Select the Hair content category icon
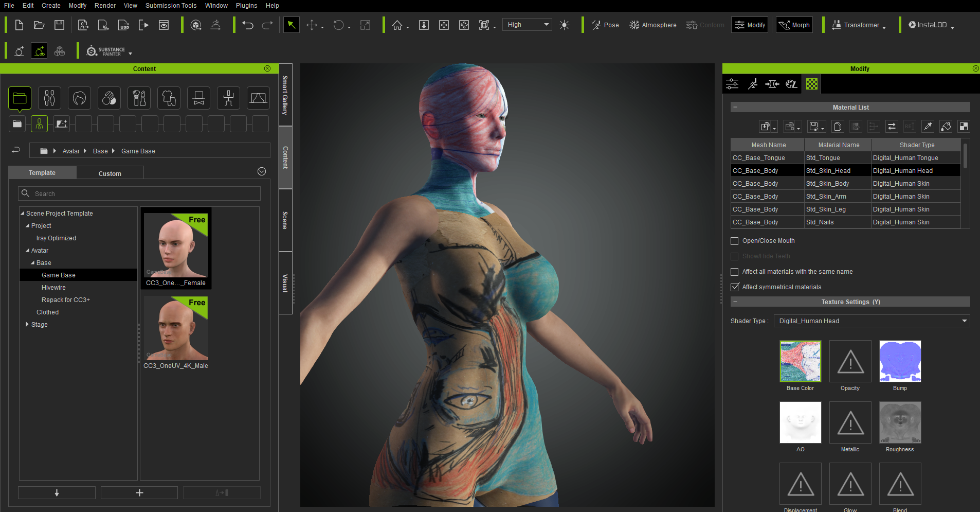The height and width of the screenshot is (512, 980). pyautogui.click(x=79, y=98)
